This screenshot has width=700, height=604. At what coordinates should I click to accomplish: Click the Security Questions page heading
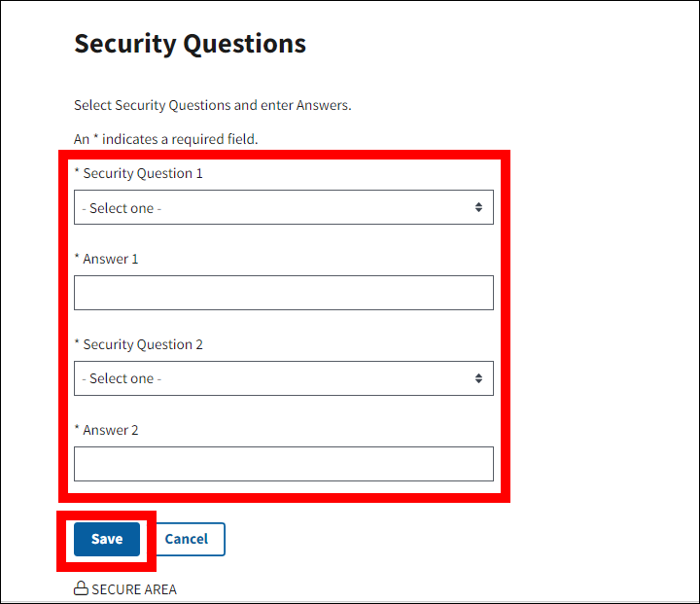[x=190, y=44]
